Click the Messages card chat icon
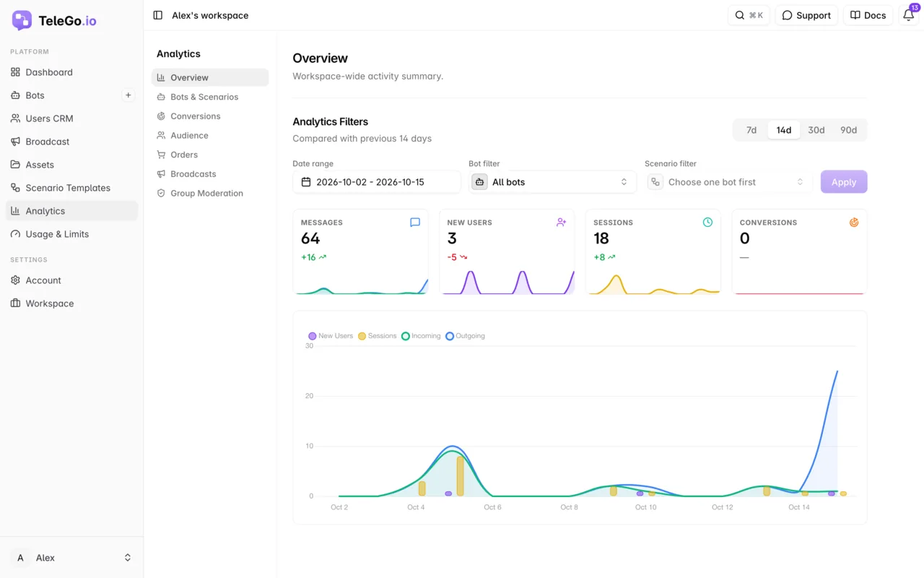 click(x=415, y=223)
